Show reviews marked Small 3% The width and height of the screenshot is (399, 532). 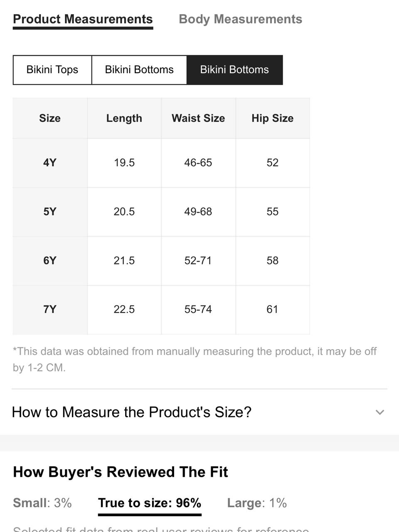[x=42, y=503]
